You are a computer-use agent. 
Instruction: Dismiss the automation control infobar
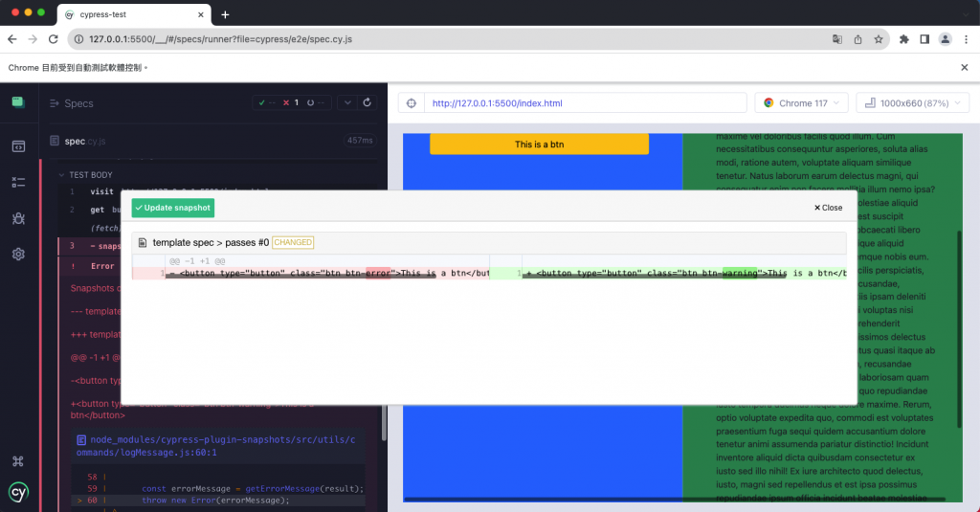965,68
